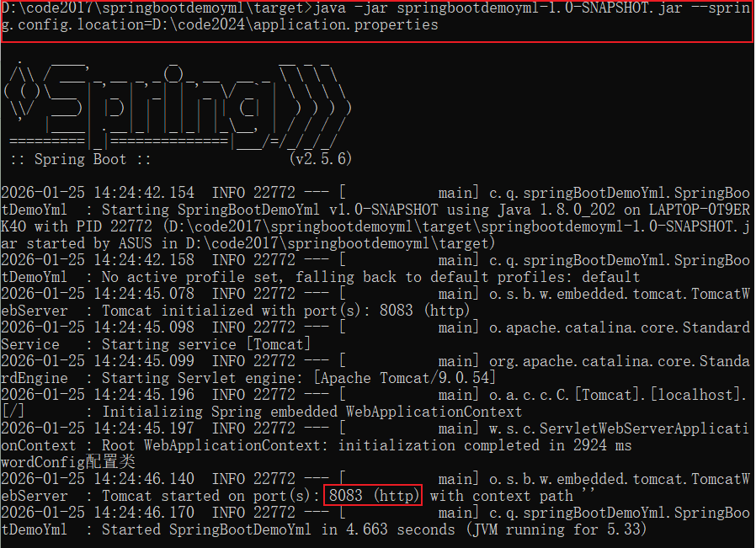Click "Started SpringBootDemoYml in 4.663 seconds" text

[278, 529]
